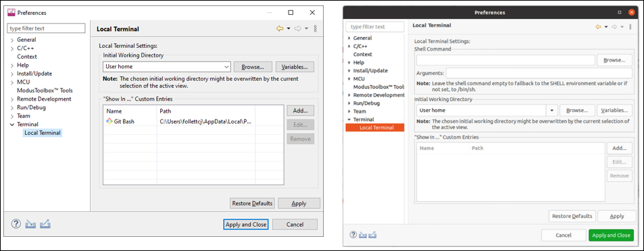Open the User home combo box in Windows dialog
644x251 pixels.
click(x=167, y=66)
